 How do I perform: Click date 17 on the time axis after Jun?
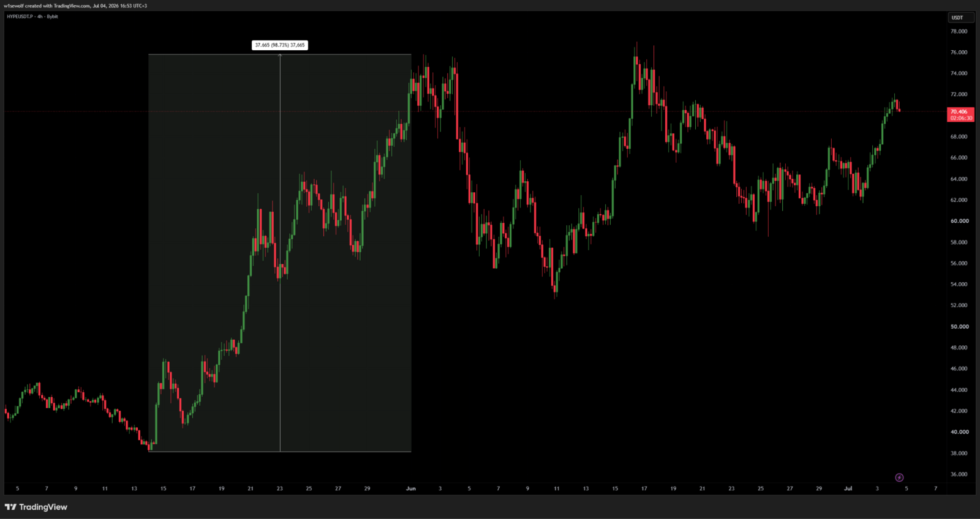(644, 488)
